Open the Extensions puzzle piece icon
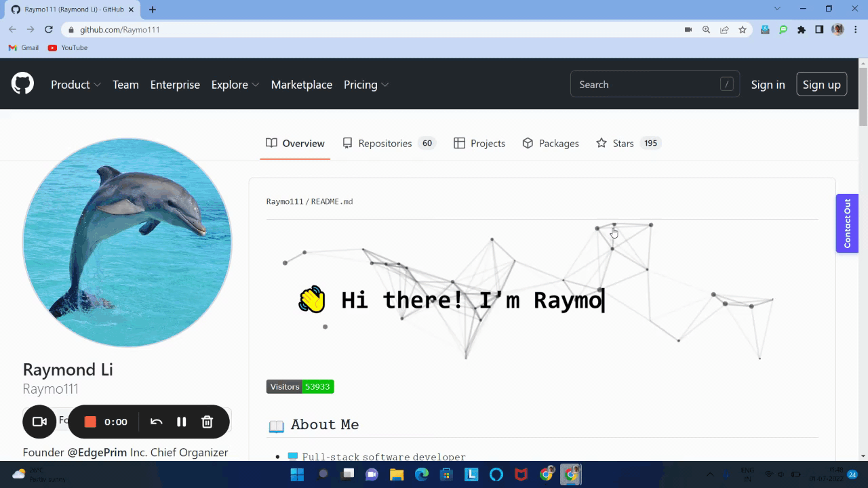Image resolution: width=868 pixels, height=488 pixels. pos(802,30)
